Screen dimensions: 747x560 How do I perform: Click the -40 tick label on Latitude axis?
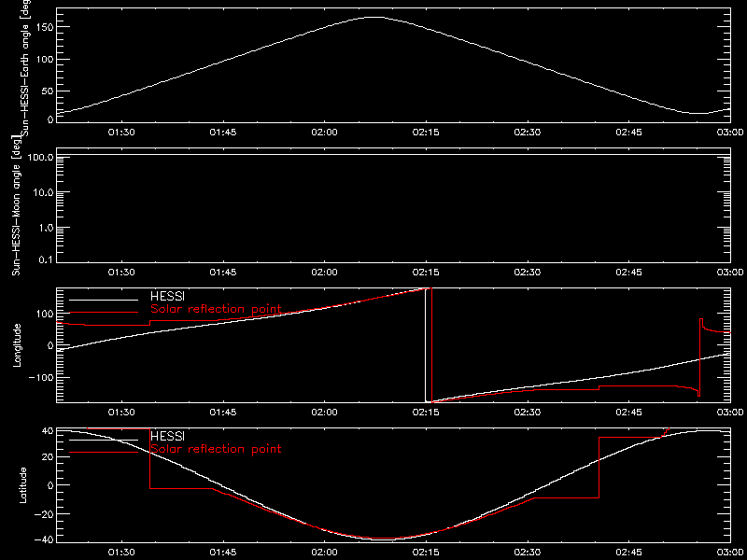[43, 539]
